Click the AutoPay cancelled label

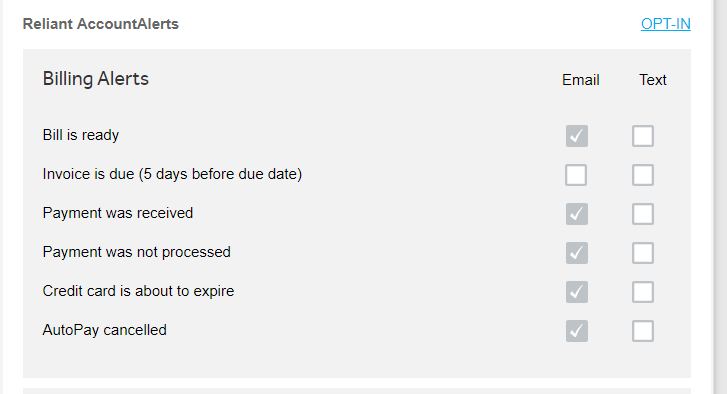tap(104, 330)
